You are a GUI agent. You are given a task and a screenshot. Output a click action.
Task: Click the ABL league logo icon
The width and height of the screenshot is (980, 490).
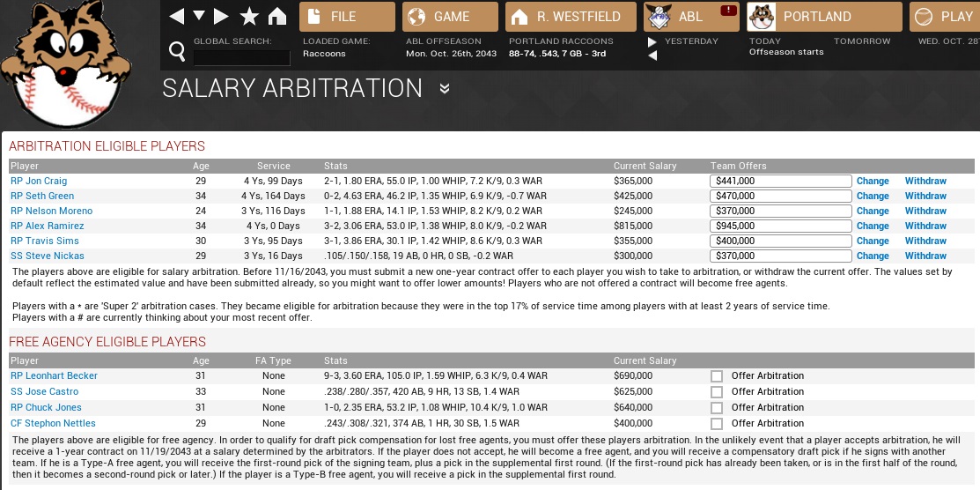point(659,17)
